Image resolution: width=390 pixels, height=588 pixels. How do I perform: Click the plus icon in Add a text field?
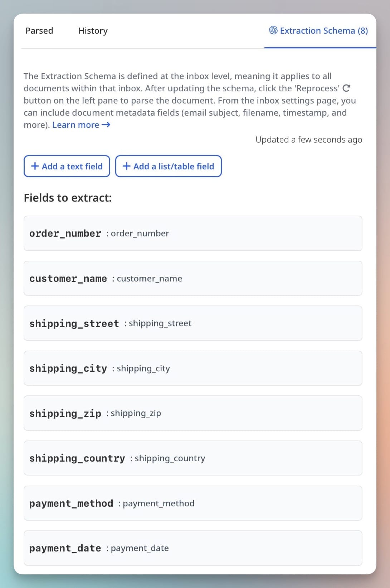[35, 166]
